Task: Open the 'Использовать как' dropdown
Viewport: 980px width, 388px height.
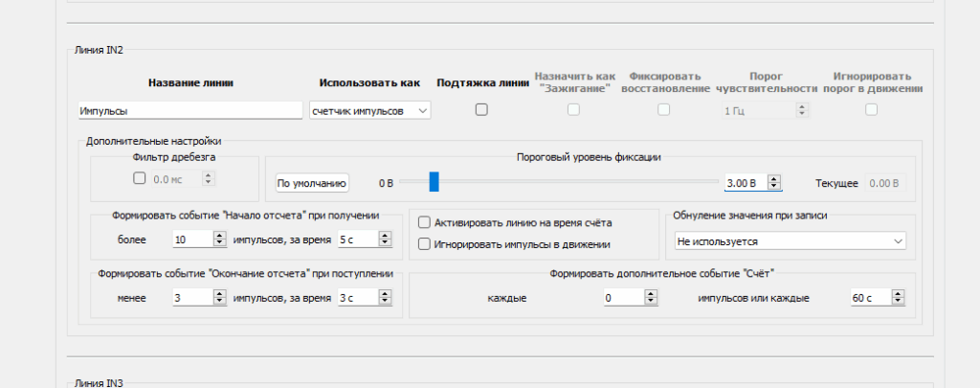Action: (x=370, y=111)
